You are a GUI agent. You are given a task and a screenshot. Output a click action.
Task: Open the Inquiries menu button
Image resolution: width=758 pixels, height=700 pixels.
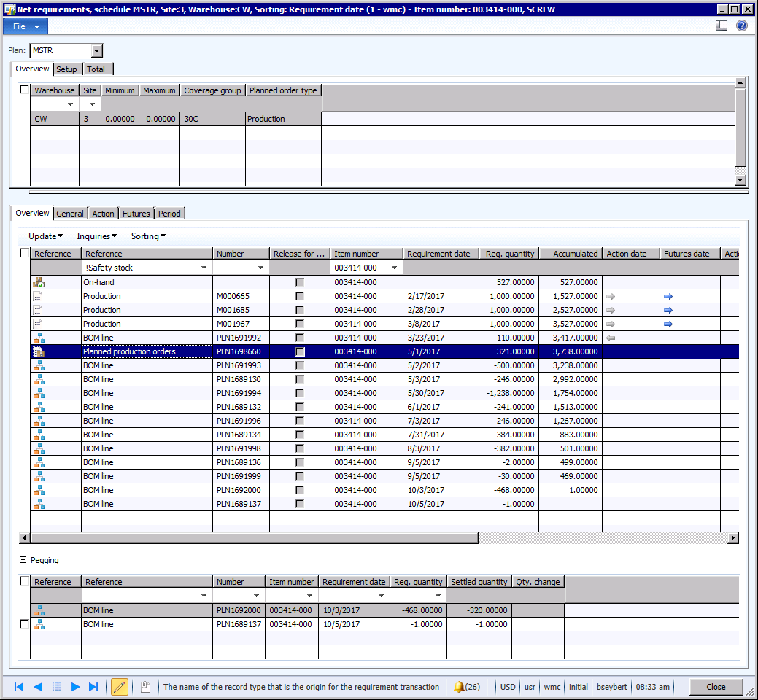(x=97, y=236)
